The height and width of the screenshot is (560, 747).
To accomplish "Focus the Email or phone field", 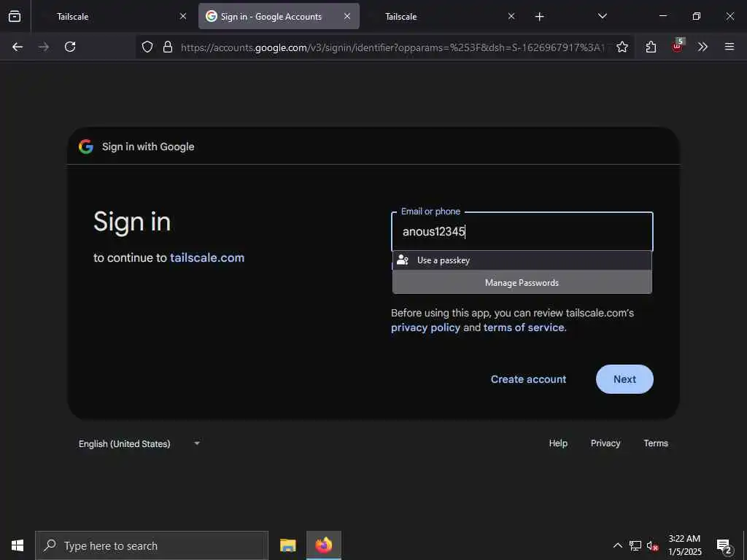I will 522,231.
